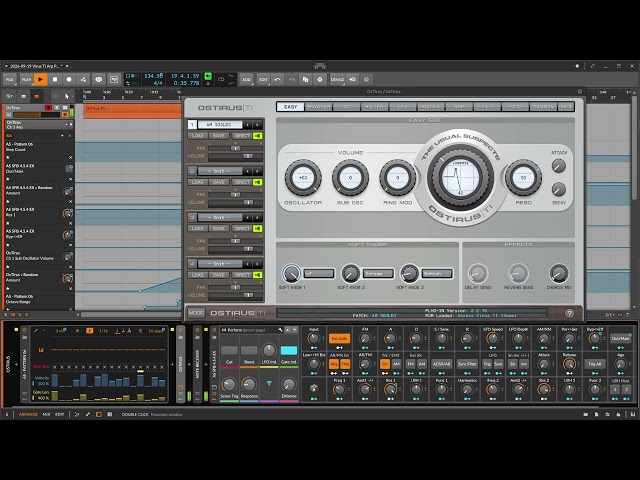This screenshot has height=480, width=640.
Task: Click the RESO knob
Action: 523,178
